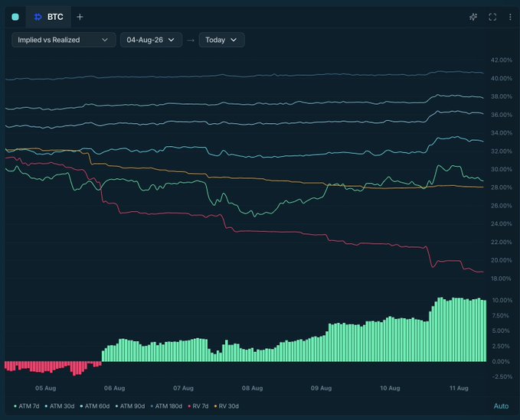520x420 pixels.
Task: Click the 24.00% y-axis label
Action: 502,224
